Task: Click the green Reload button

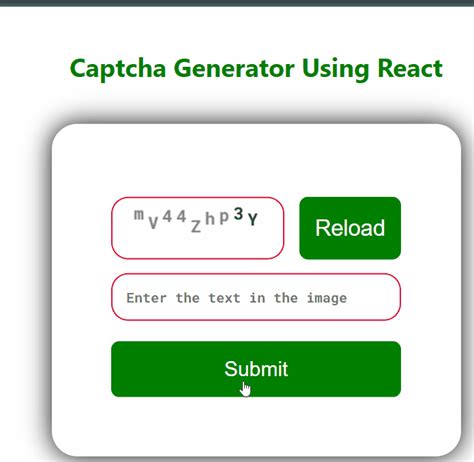Action: coord(350,228)
